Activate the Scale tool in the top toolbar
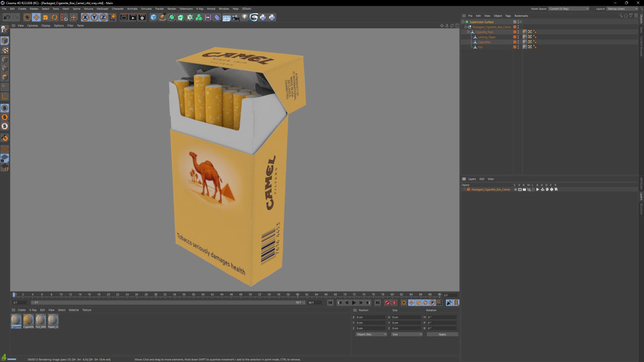Screen dimensions: 644x362 click(45, 17)
